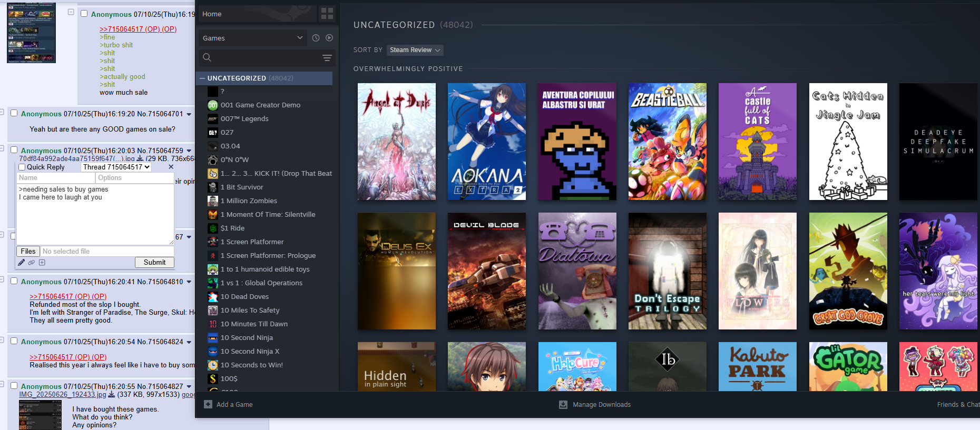Click the pencil draw icon in Quick Reply
The image size is (980, 430).
[x=22, y=262]
